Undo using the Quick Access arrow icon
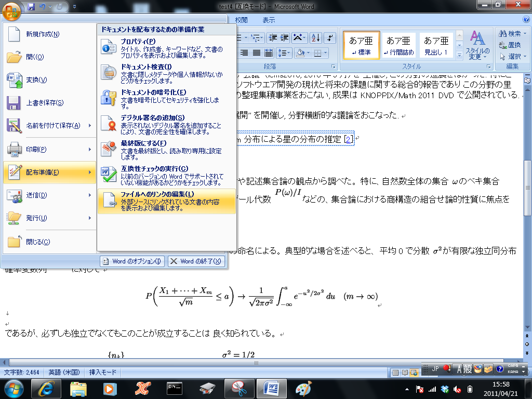 [42, 7]
